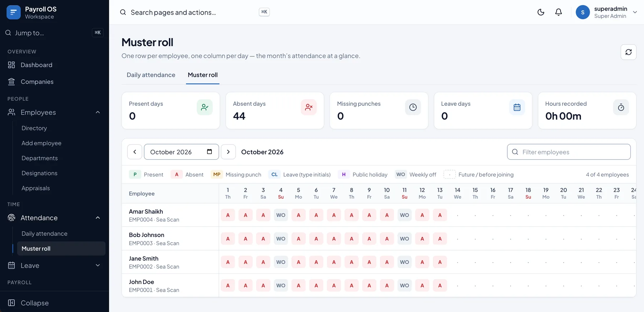Click Bob Johnson's weekly off cell for day 4
This screenshot has width=644, height=312.
[x=281, y=239]
